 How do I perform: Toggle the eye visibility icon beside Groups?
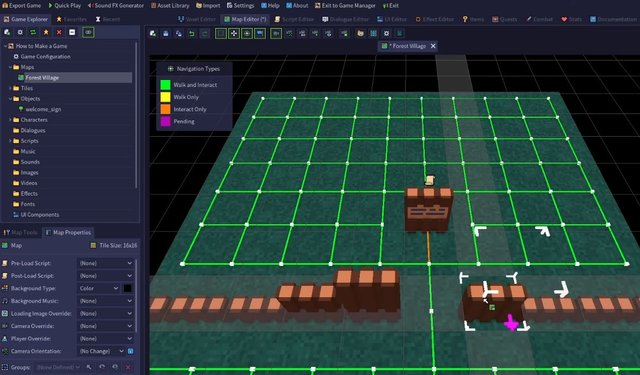point(115,367)
